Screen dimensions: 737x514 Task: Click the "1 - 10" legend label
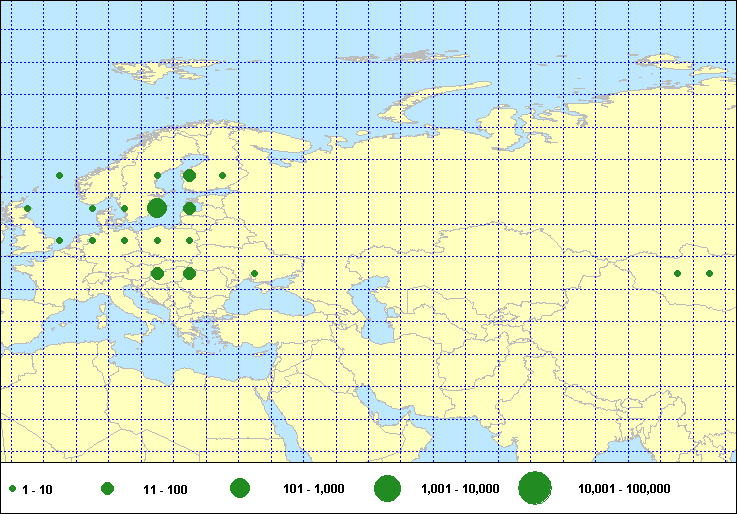[x=37, y=489]
